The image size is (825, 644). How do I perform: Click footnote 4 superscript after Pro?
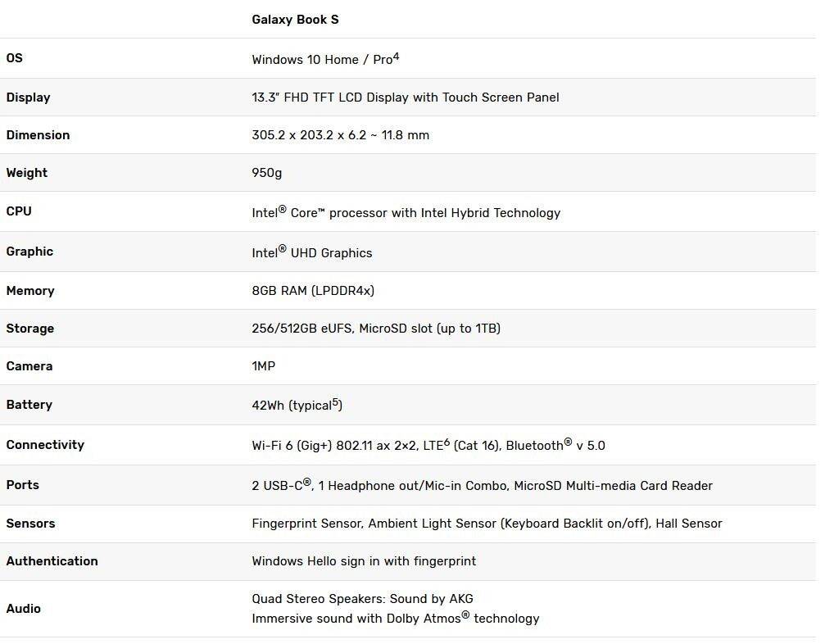[x=397, y=56]
